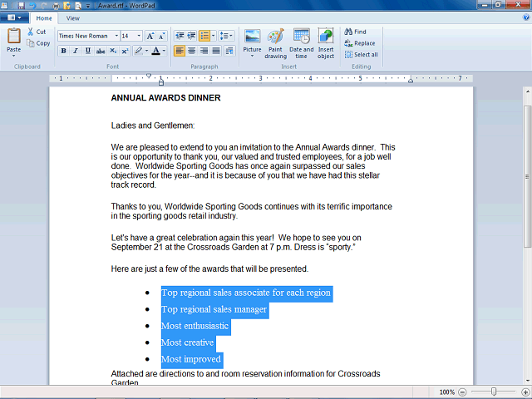Viewport: 532px width, 399px height.
Task: Insert a Paint drawing
Action: 275,43
